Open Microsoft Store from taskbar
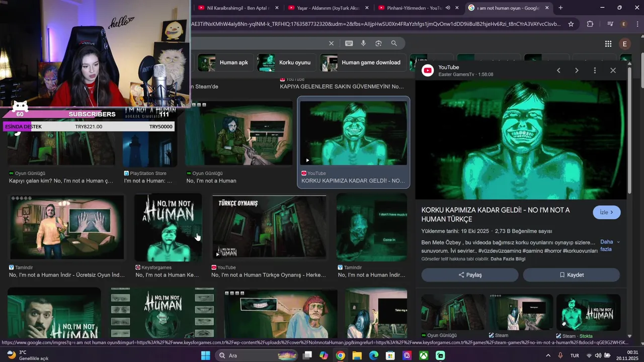Screen dimensions: 644x362 point(390,355)
